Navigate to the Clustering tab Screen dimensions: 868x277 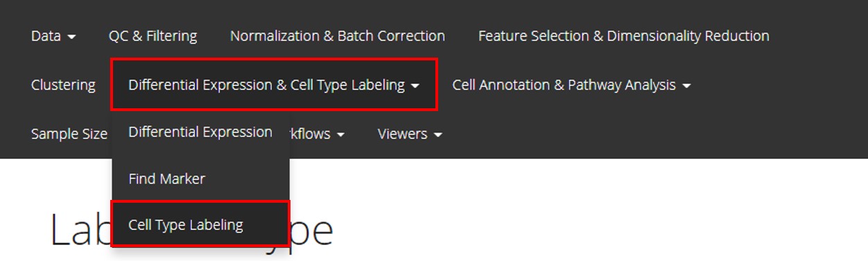pyautogui.click(x=63, y=85)
